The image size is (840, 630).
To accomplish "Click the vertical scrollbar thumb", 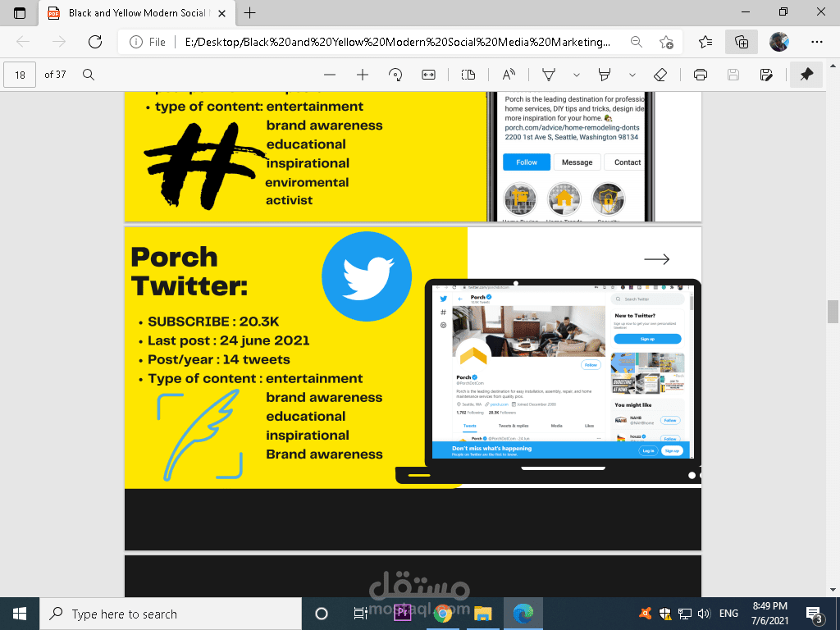I will 833,312.
